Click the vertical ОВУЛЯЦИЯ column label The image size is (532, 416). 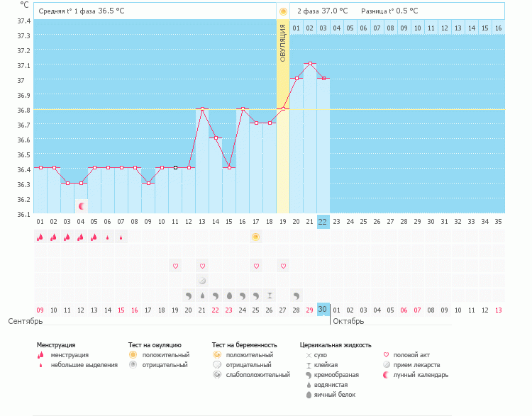283,43
